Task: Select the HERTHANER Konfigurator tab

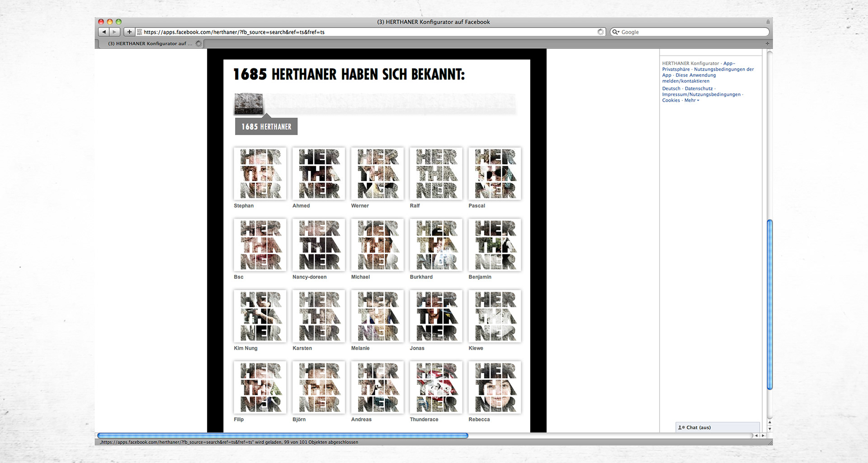Action: 150,44
